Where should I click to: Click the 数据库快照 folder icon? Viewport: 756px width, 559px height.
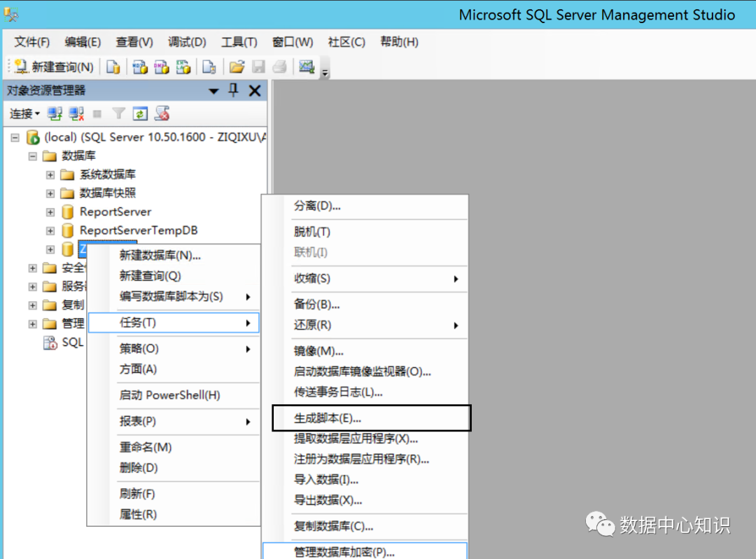[x=67, y=193]
